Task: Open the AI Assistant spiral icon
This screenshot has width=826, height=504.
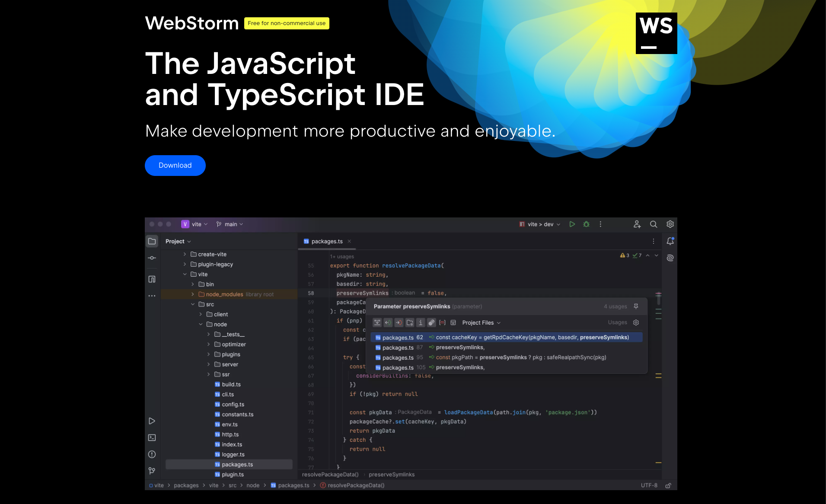Action: pos(670,258)
